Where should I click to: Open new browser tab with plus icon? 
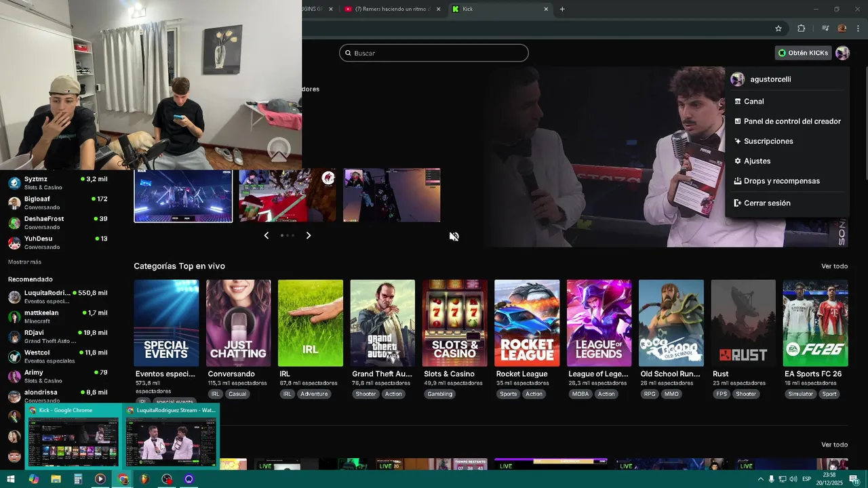click(x=562, y=9)
